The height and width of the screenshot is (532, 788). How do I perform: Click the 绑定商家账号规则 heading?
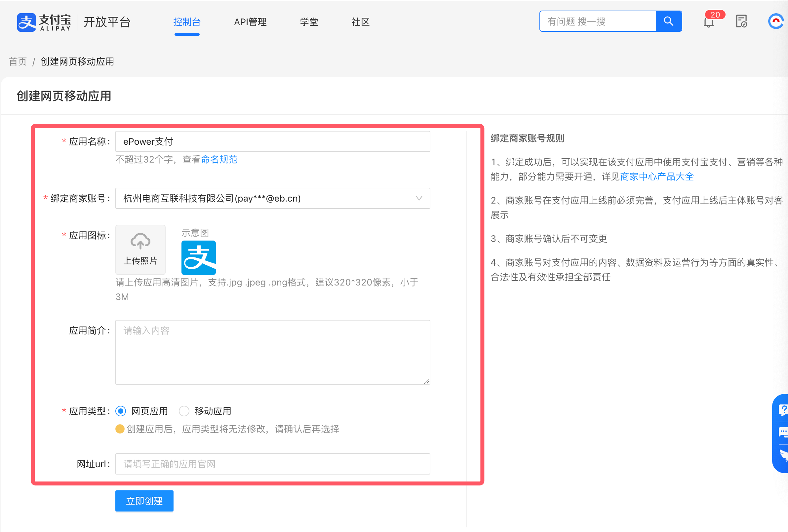tap(527, 138)
